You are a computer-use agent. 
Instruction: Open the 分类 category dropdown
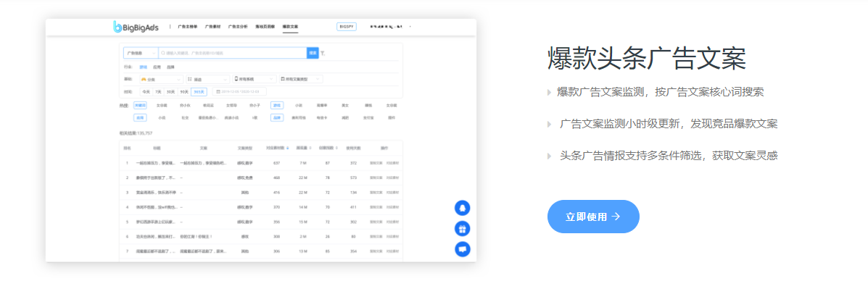161,79
